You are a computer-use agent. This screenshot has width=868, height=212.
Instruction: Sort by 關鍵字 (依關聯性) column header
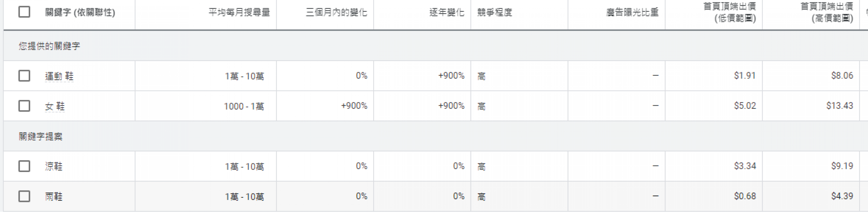coord(80,12)
